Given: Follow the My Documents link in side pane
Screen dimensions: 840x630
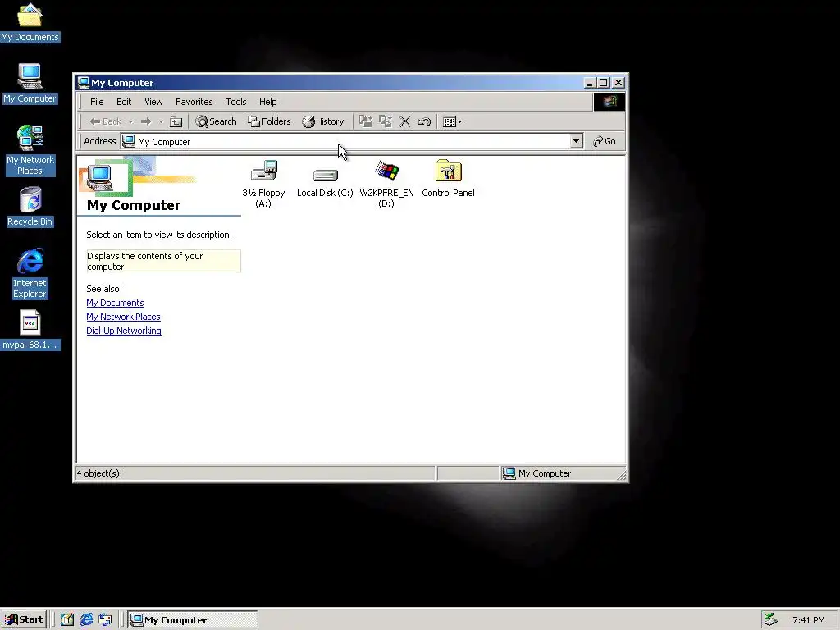Looking at the screenshot, I should [115, 303].
